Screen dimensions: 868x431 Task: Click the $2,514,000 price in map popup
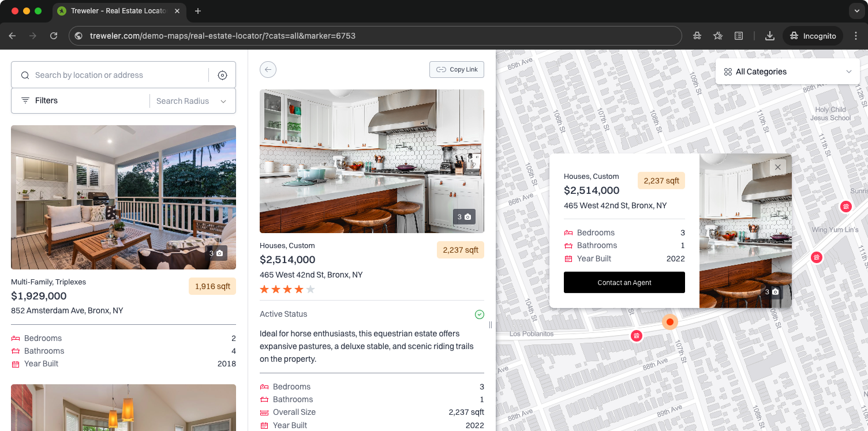click(592, 190)
